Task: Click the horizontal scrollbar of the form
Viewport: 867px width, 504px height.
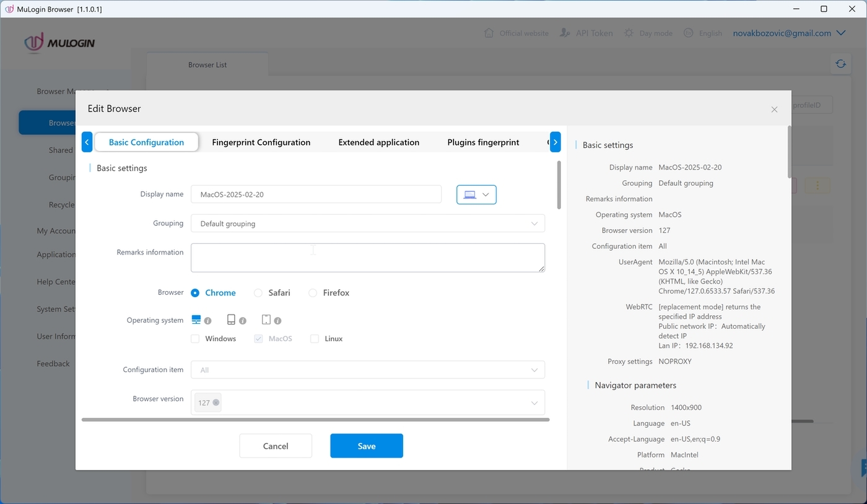Action: pyautogui.click(x=315, y=420)
